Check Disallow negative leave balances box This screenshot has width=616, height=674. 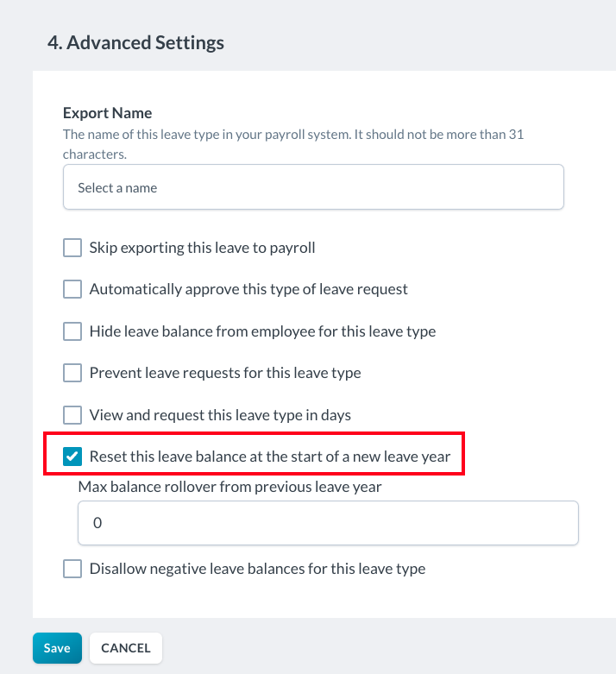[x=72, y=569]
